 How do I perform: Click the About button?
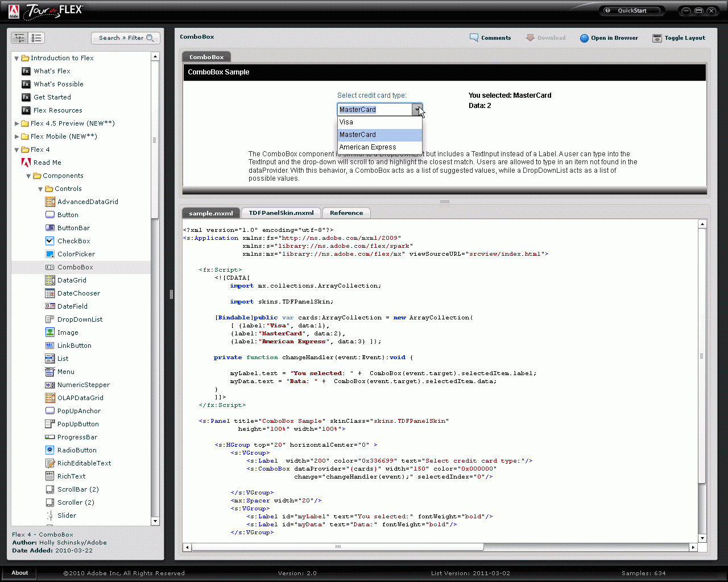(x=20, y=573)
